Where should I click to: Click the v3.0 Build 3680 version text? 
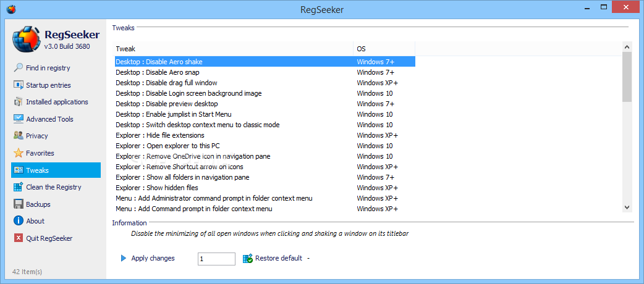click(x=67, y=46)
